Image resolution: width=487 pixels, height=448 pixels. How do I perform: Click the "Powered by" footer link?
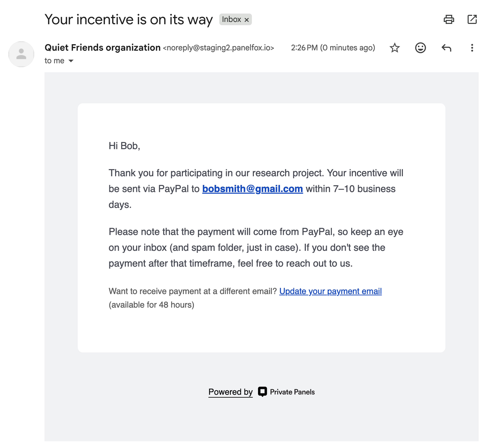pos(230,392)
